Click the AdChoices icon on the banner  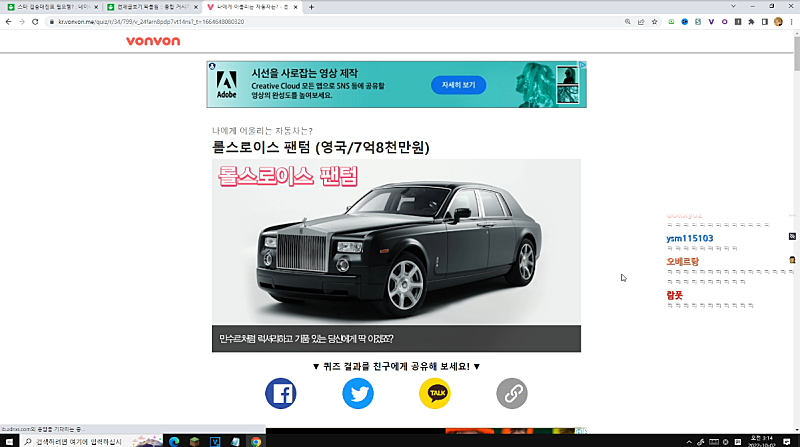pos(582,65)
